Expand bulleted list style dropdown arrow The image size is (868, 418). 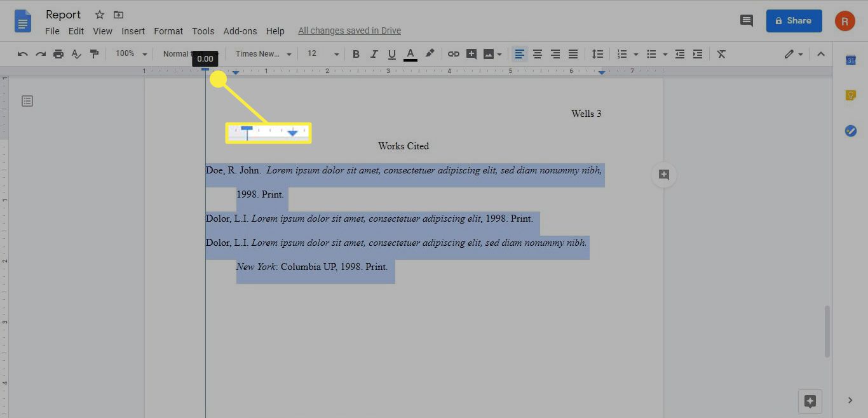[x=665, y=55]
